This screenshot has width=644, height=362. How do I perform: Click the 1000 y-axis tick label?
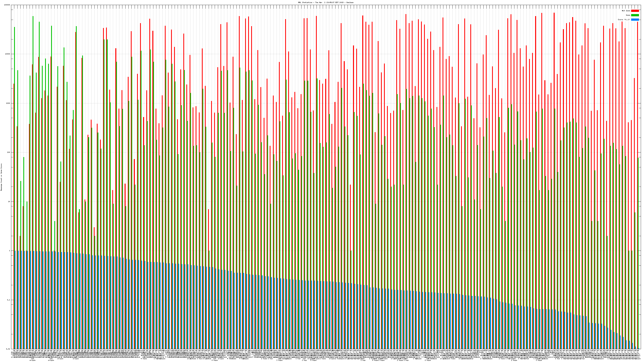[x=8, y=103]
